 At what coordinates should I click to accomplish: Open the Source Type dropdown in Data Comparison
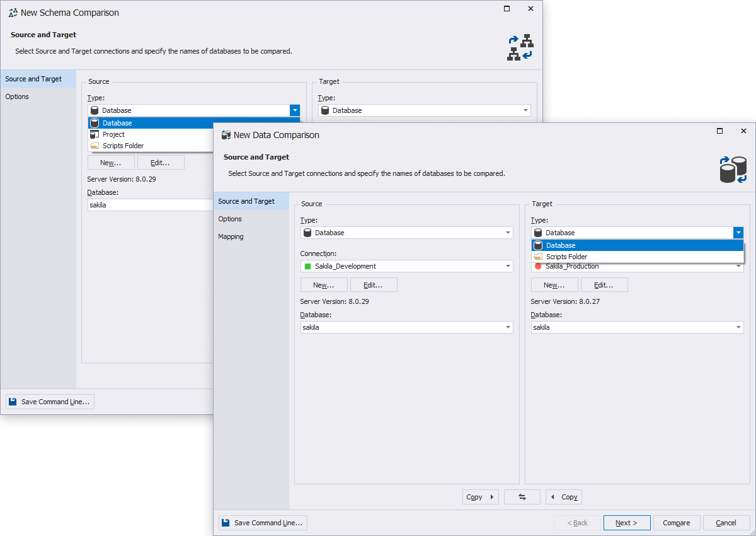508,233
